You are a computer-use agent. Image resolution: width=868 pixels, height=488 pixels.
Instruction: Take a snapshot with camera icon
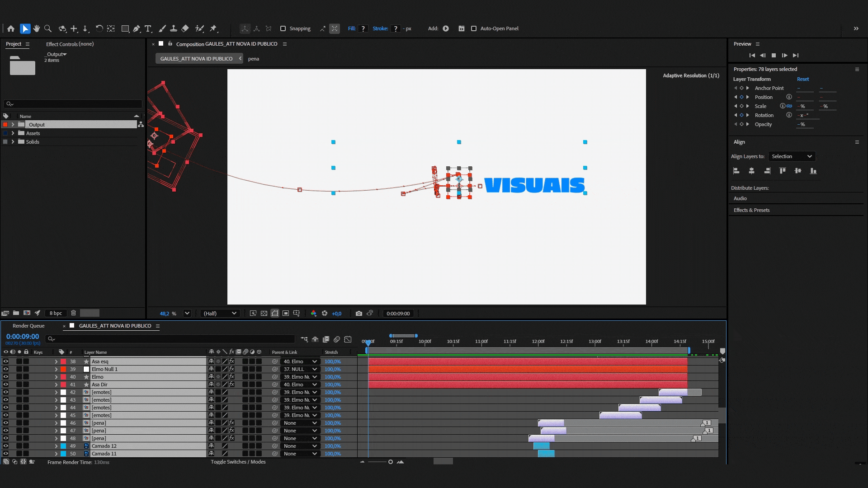tap(359, 313)
